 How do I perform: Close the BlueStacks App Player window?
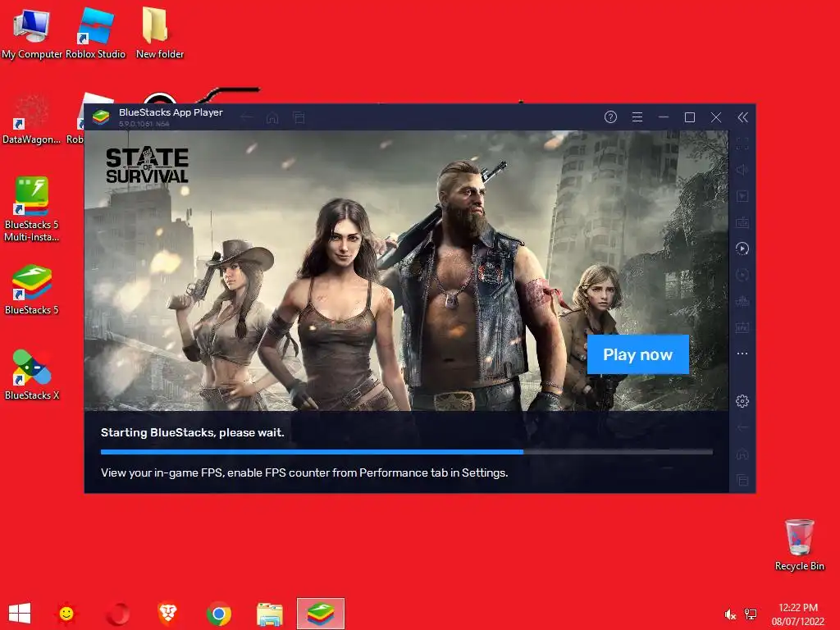(715, 117)
